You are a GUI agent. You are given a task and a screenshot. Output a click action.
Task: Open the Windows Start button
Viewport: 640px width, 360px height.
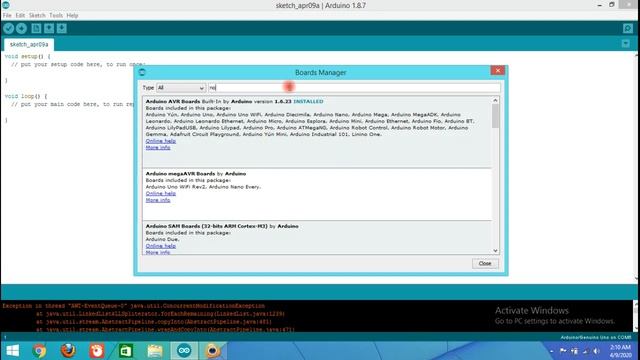coord(13,351)
